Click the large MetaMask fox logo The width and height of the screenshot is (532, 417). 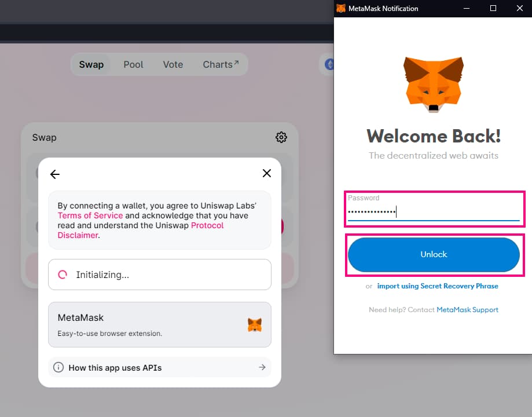pyautogui.click(x=433, y=85)
